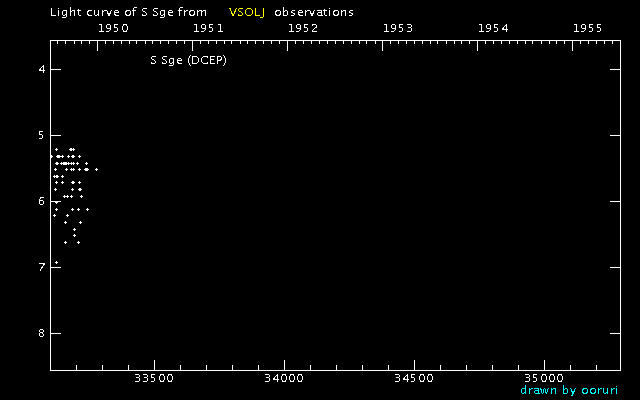Image resolution: width=640 pixels, height=400 pixels.
Task: Pick the 35000 Julian date axis label
Action: click(543, 379)
